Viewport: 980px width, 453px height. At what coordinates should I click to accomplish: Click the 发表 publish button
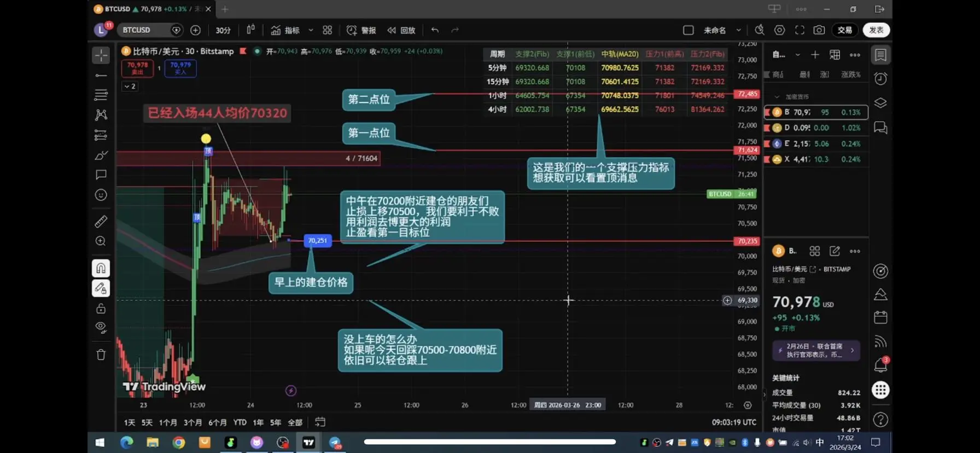(x=876, y=30)
